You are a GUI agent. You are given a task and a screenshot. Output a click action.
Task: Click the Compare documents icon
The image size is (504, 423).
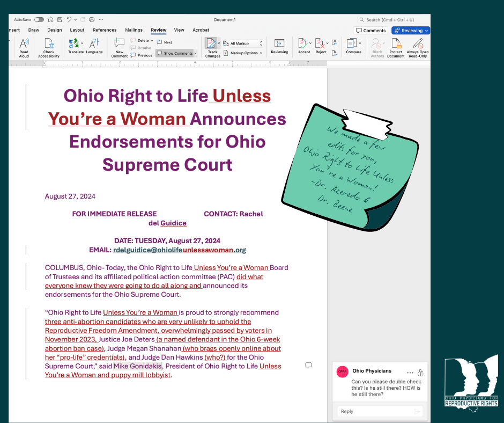(352, 43)
